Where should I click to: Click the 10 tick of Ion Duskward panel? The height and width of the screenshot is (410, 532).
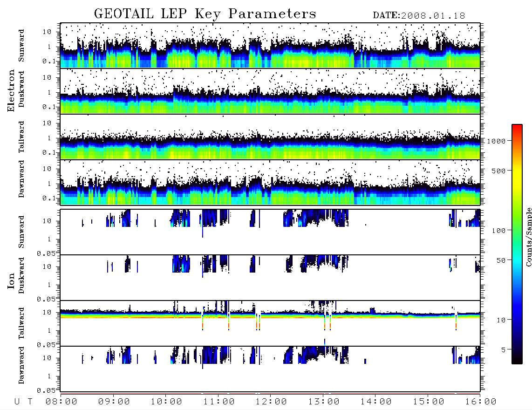tap(47, 267)
